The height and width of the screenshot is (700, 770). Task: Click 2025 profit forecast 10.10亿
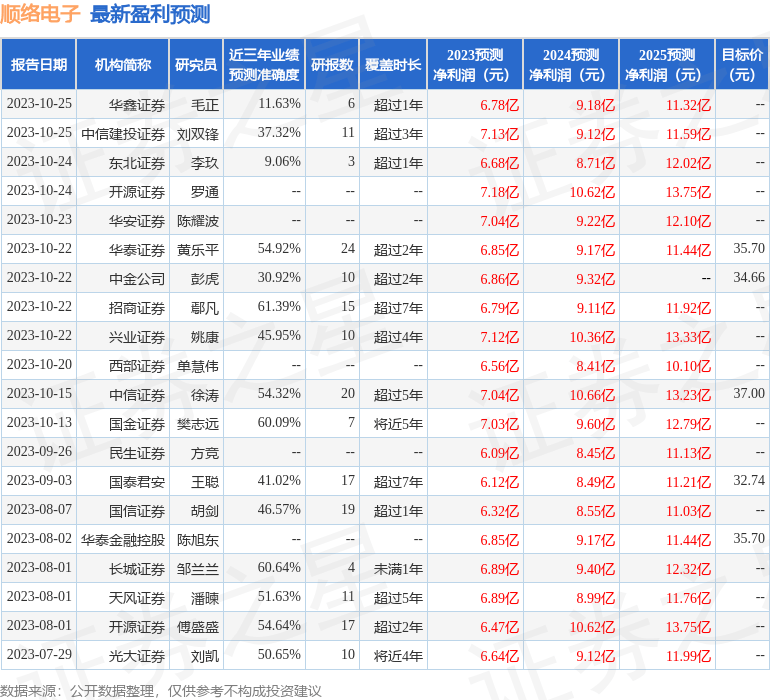tap(688, 365)
